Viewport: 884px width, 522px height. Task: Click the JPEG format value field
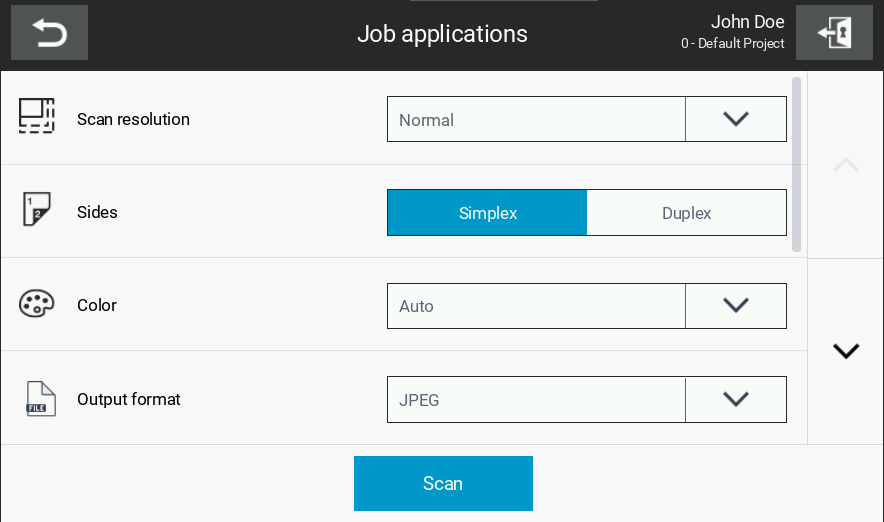(536, 399)
